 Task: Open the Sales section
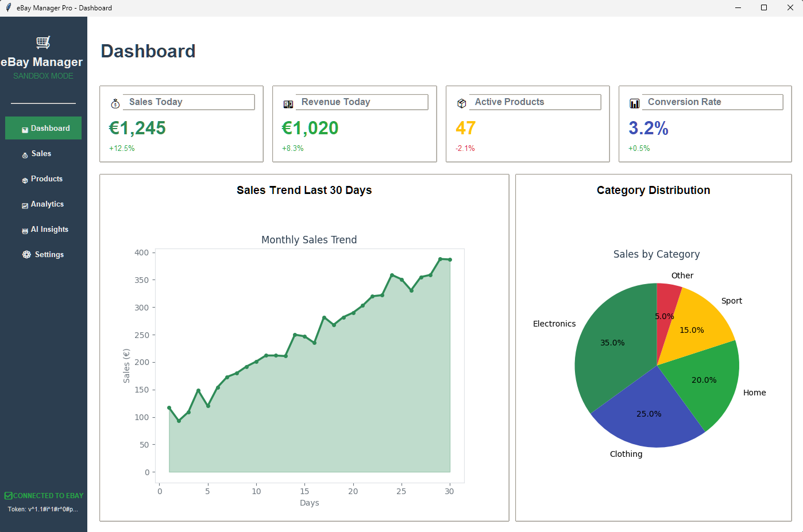[x=41, y=154]
